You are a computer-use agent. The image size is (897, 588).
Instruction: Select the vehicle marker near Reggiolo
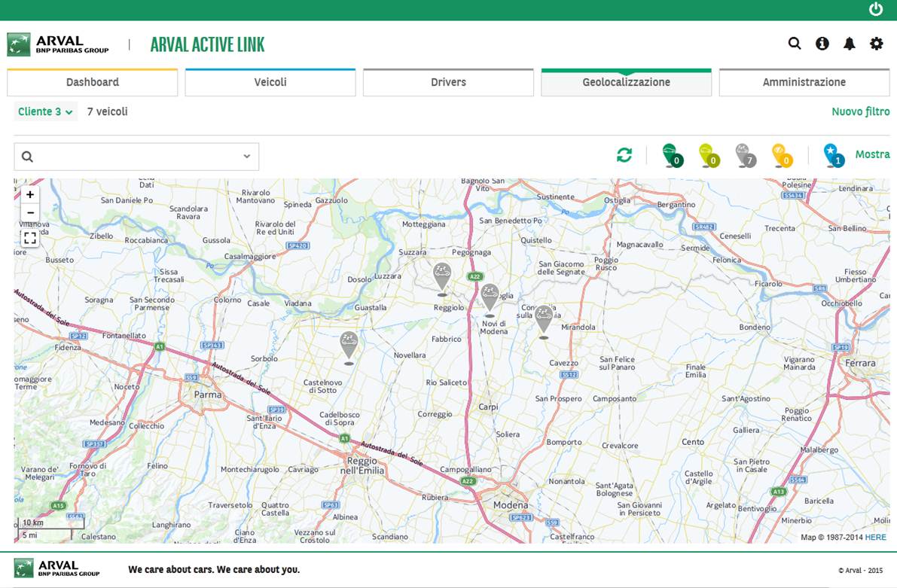441,277
